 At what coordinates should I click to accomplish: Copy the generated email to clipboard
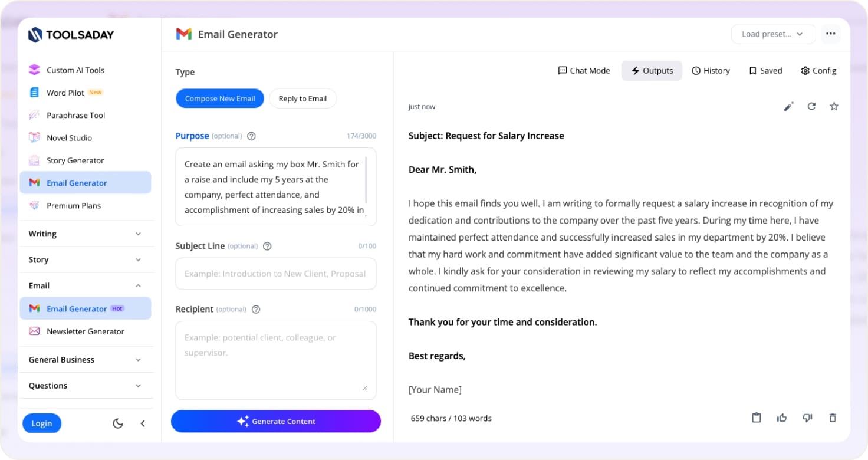click(757, 418)
